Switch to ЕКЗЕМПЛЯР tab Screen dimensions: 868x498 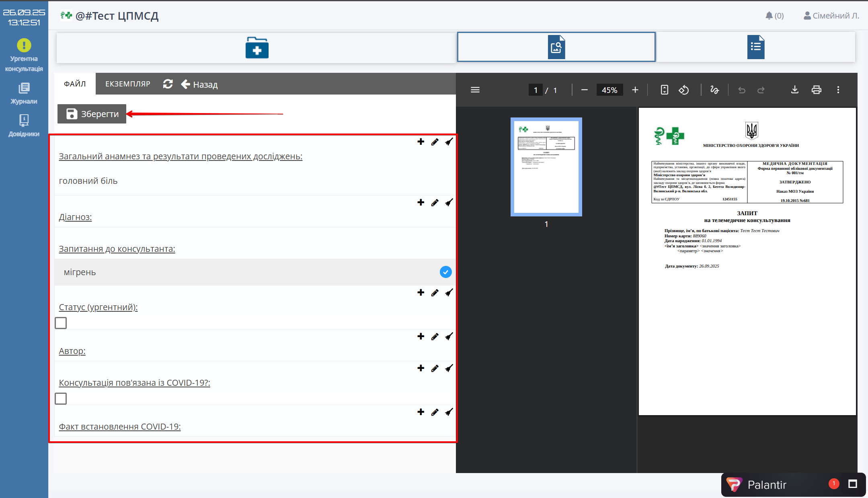pos(127,84)
